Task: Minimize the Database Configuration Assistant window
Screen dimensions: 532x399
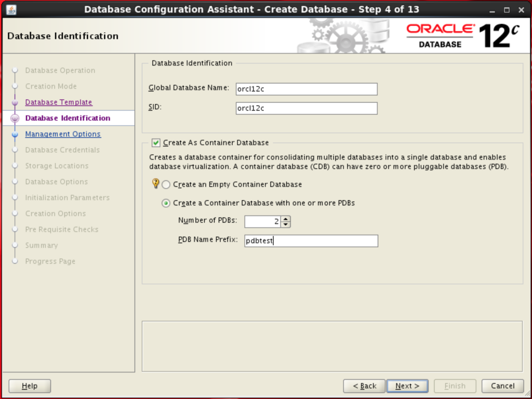Action: (492, 10)
